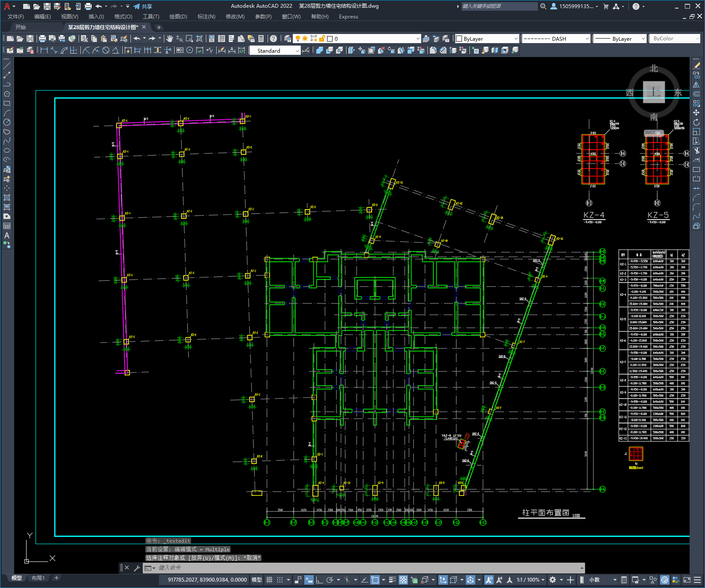Switch to the 布局1 layout tab

pyautogui.click(x=38, y=578)
